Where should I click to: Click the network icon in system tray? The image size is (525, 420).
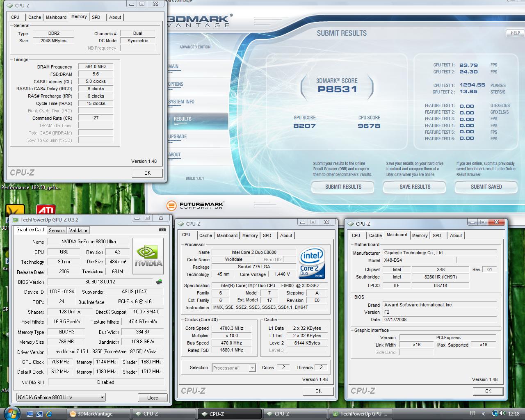(x=495, y=413)
